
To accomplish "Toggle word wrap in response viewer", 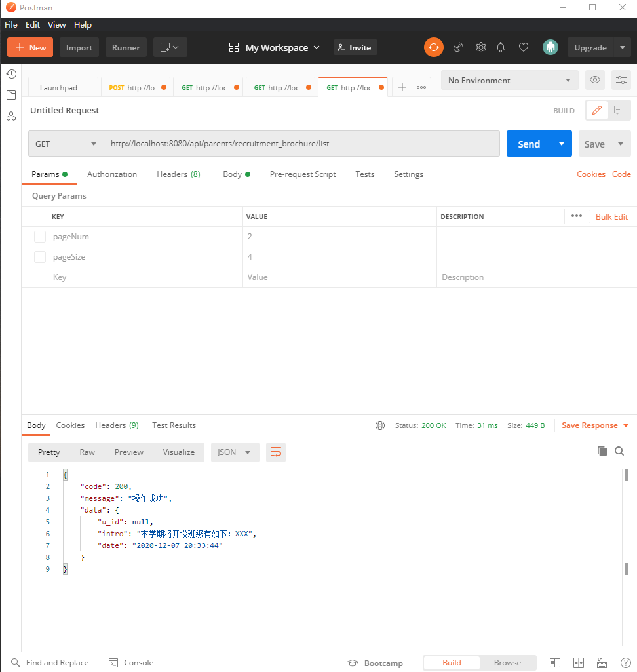I will (276, 452).
